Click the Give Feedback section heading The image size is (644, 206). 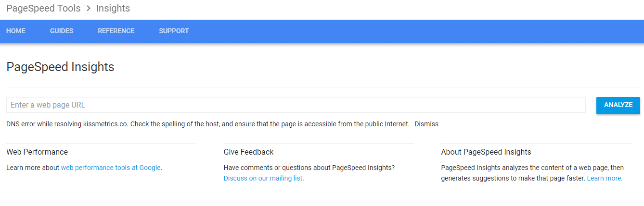[248, 152]
